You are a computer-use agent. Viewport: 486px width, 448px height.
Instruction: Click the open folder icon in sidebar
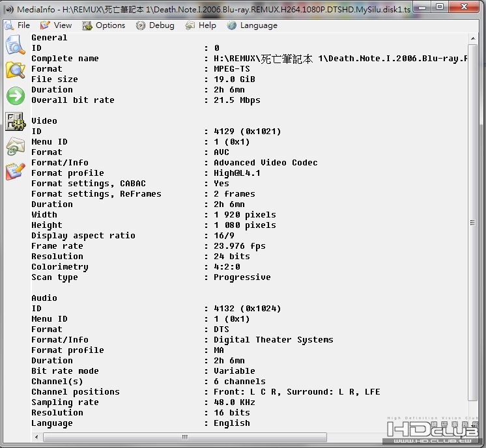[15, 70]
